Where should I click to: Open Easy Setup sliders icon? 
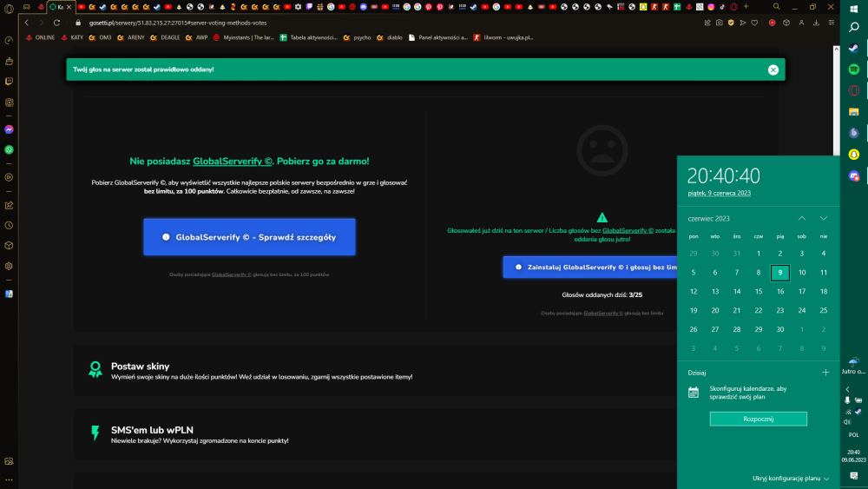[831, 23]
